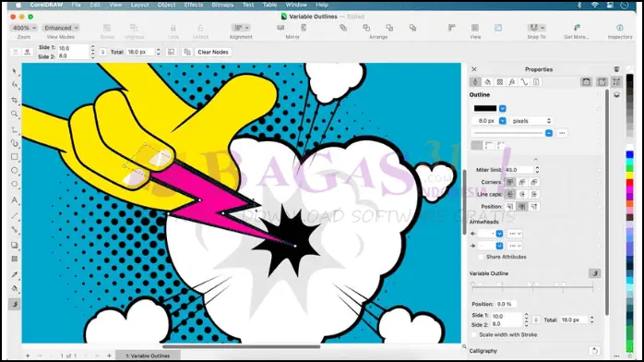Select the Ellipse tool in the toolbox
The height and width of the screenshot is (362, 644).
point(15,170)
